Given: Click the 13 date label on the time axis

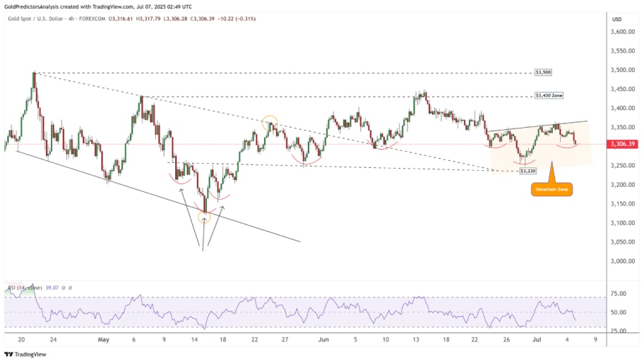Looking at the screenshot, I should [416, 340].
